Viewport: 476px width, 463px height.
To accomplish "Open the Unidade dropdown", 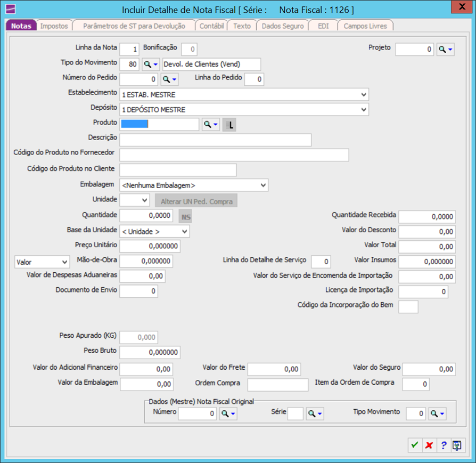I will pos(144,200).
